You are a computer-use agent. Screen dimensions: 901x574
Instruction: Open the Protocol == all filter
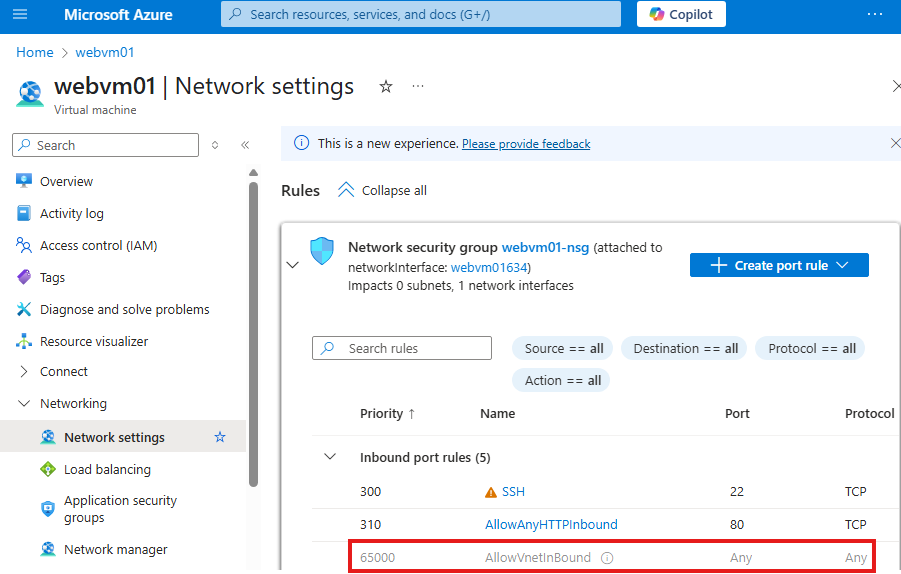(811, 348)
